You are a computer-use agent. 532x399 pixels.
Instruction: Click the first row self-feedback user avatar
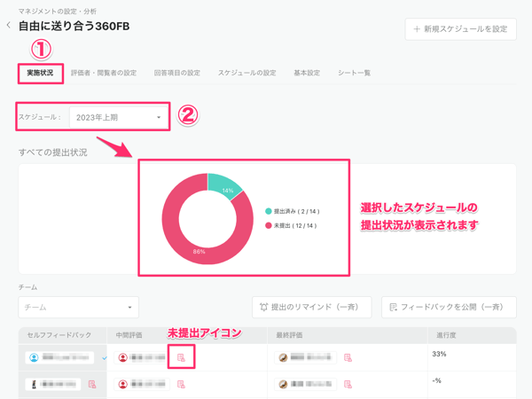click(x=35, y=358)
